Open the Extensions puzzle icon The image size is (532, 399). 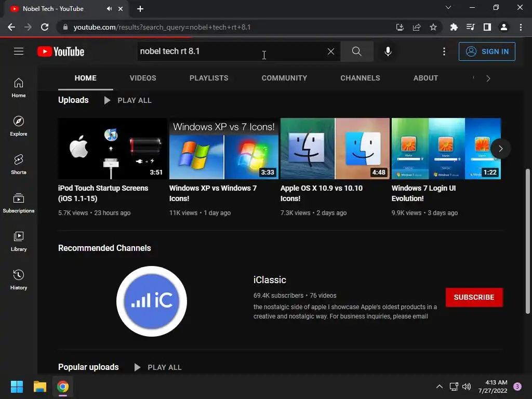click(454, 27)
